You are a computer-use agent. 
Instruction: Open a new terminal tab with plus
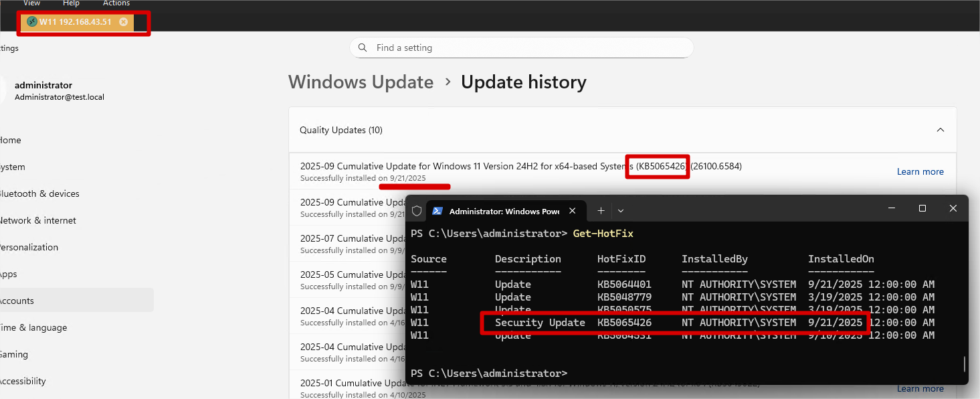click(601, 211)
